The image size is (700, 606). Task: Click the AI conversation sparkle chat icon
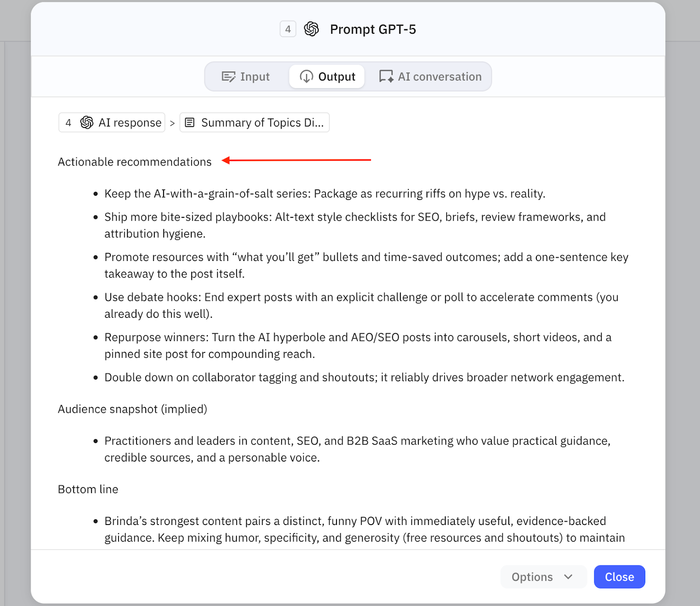click(x=386, y=77)
